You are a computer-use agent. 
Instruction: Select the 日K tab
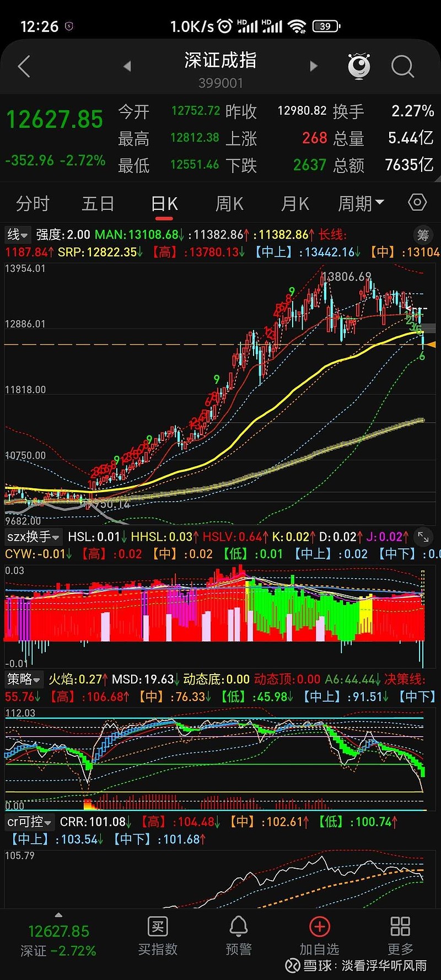[x=164, y=204]
